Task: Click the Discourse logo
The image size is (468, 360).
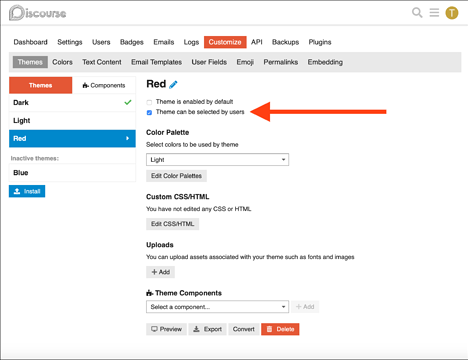Action: click(x=37, y=13)
